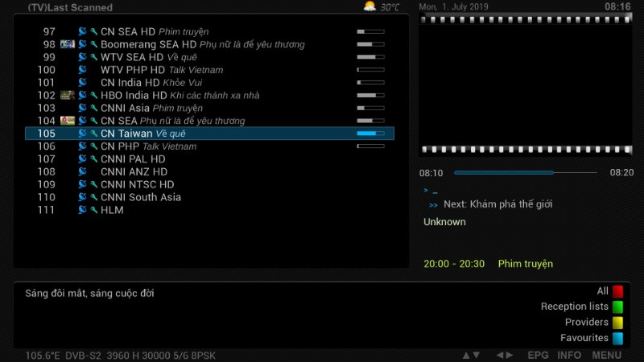
Task: Select channel CNNI NTSC HD
Action: [209, 184]
